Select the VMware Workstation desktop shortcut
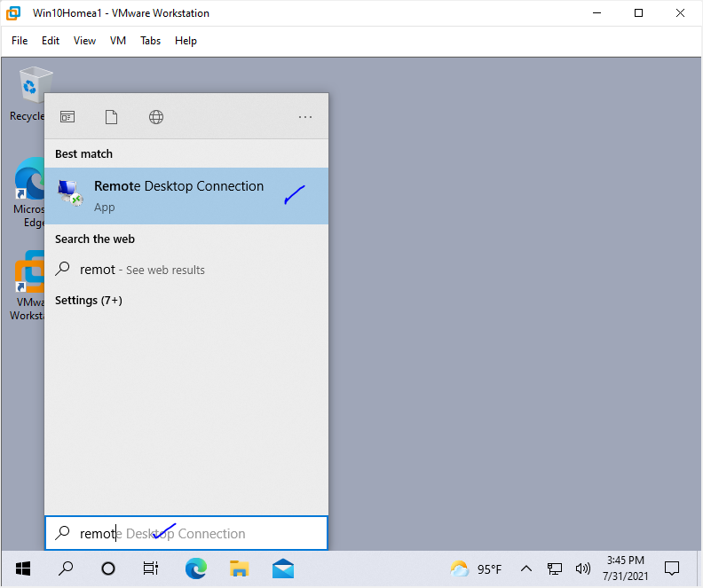 click(28, 286)
